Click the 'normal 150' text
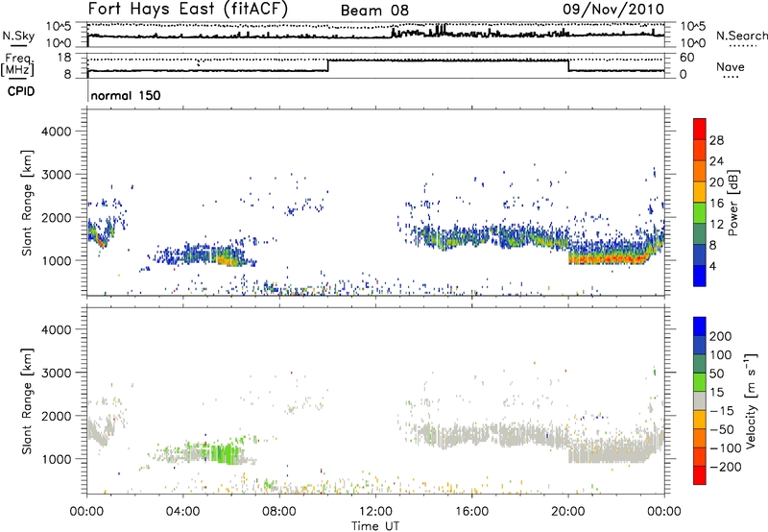Image resolution: width=768 pixels, height=532 pixels. (x=126, y=95)
